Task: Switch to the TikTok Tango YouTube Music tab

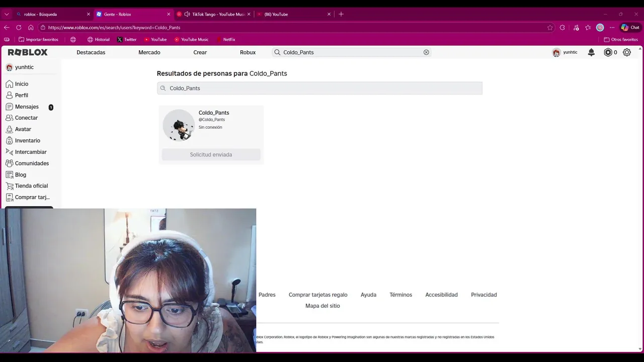Action: [x=213, y=14]
